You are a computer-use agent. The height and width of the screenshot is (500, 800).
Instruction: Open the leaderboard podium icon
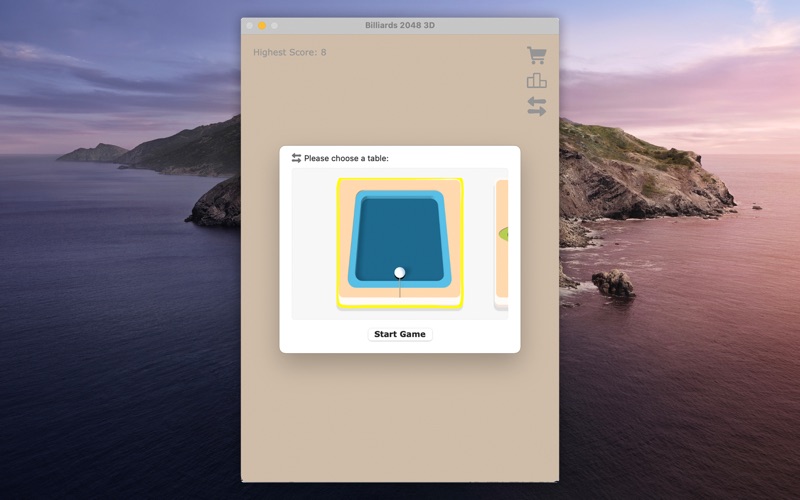537,81
